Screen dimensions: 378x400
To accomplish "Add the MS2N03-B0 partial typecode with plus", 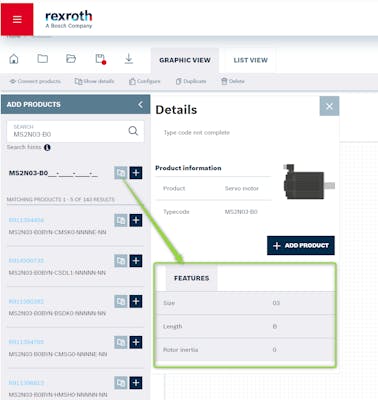I will 136,173.
